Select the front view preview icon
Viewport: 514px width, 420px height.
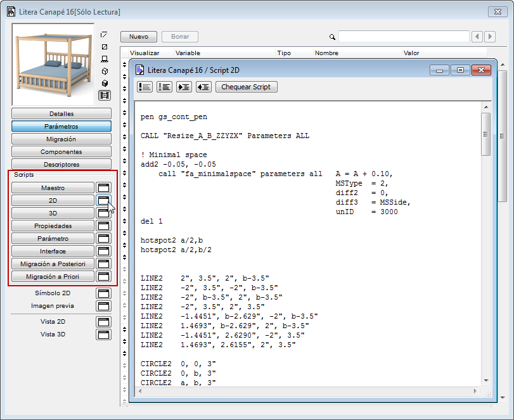click(x=105, y=60)
